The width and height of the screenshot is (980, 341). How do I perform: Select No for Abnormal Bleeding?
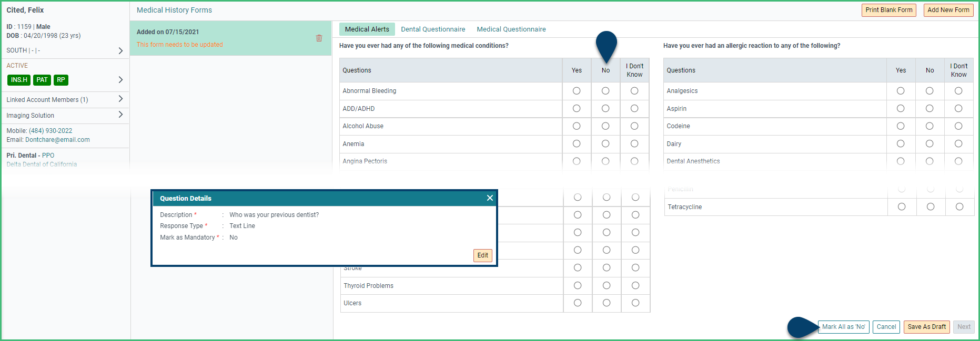(605, 91)
